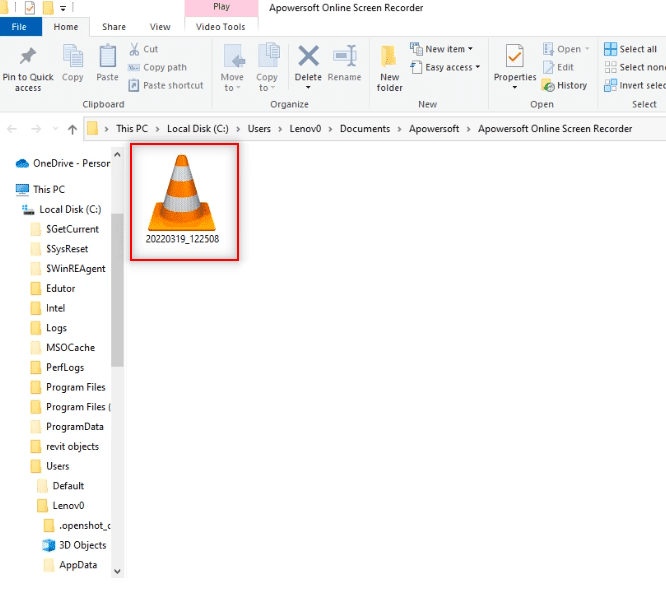Go up one folder level
The height and width of the screenshot is (595, 666).
tap(72, 129)
